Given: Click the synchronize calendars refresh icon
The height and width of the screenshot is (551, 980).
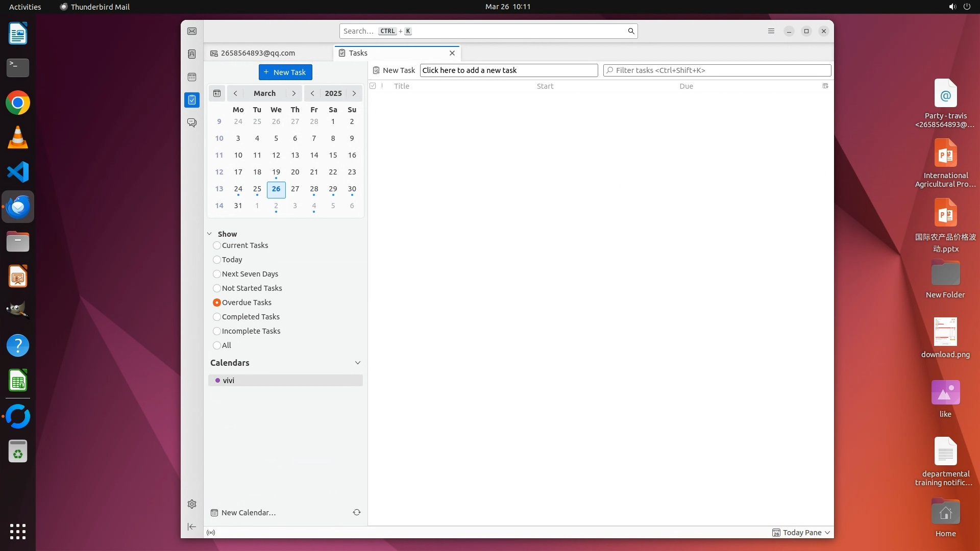Looking at the screenshot, I should (x=357, y=512).
